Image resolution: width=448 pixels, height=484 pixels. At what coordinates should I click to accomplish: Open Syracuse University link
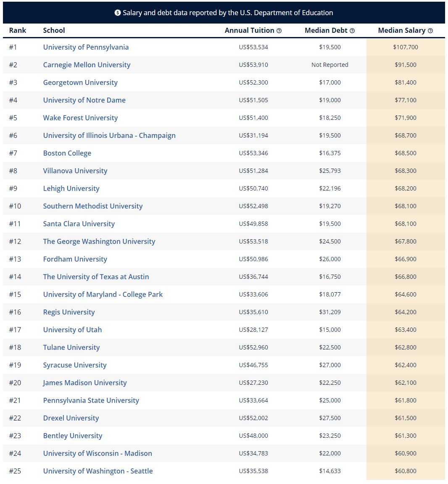click(x=75, y=365)
